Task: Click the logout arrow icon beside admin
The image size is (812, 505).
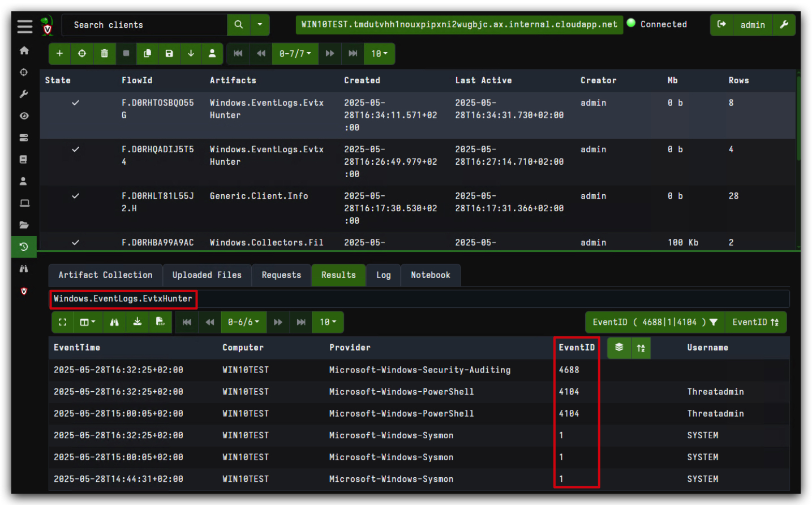Action: 721,25
